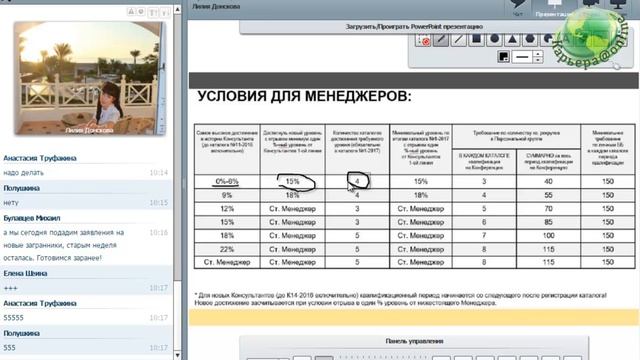Click Load/Play PowerPoint presentation bar
Viewport: 640px width, 360px height.
[x=414, y=27]
